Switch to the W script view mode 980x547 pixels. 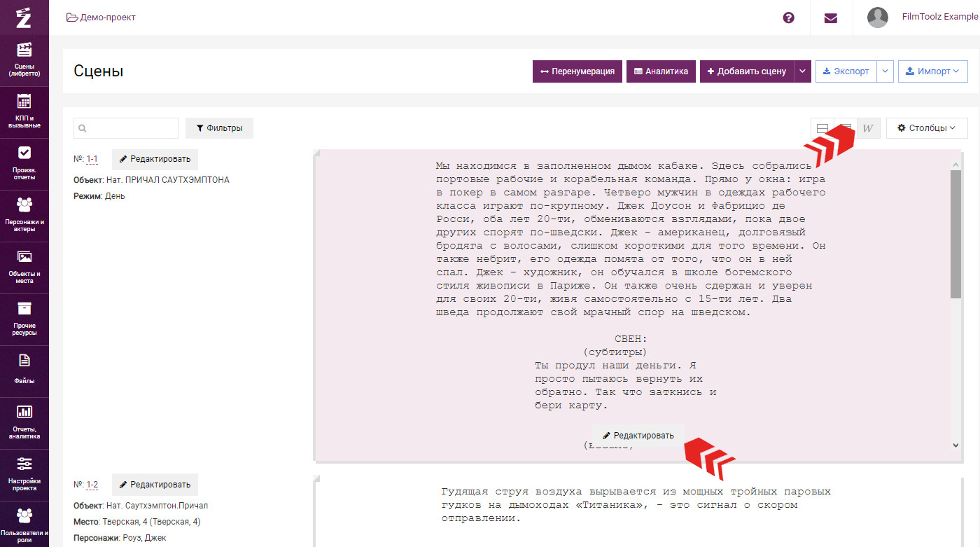click(869, 128)
